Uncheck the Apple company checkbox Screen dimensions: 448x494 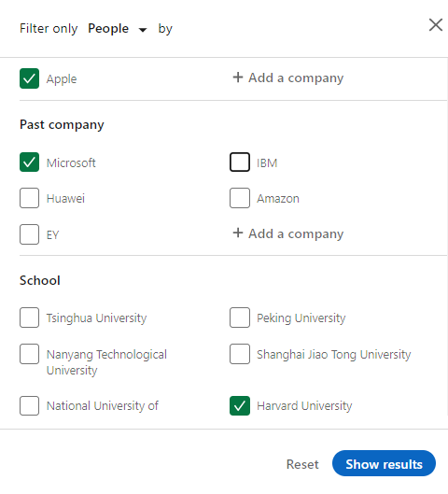click(29, 78)
